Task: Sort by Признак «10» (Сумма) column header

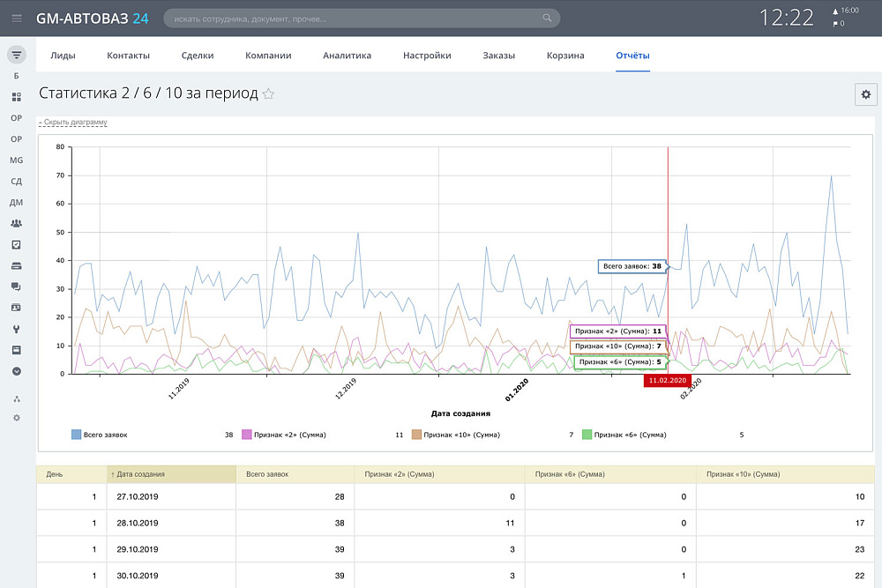Action: (785, 474)
